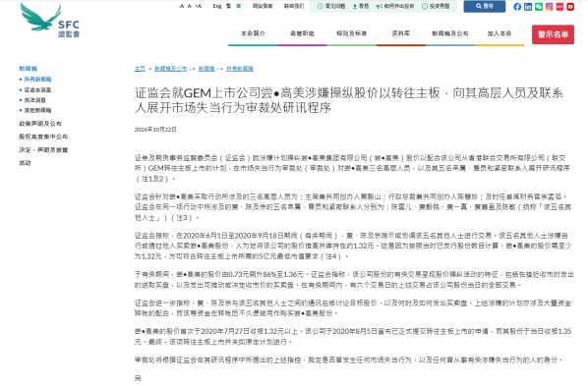The image size is (588, 386).
Task: Open 网站指南 (sitemap) link
Action: coord(263,6)
